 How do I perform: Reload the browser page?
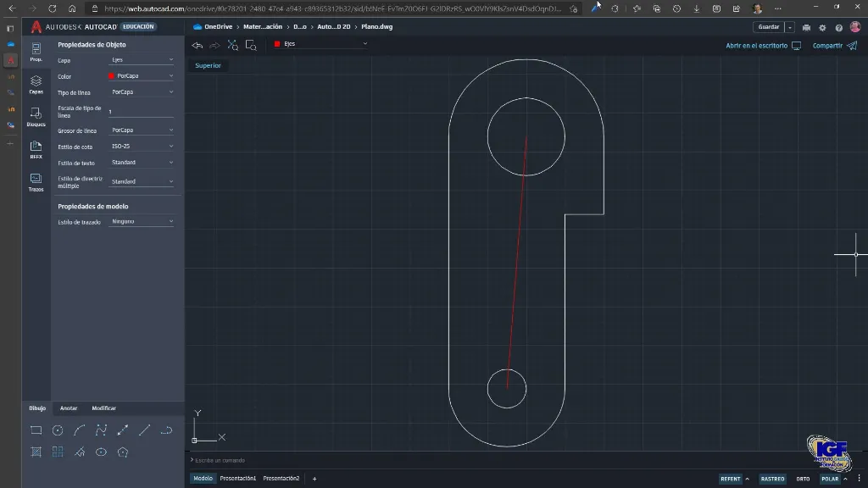[x=52, y=8]
